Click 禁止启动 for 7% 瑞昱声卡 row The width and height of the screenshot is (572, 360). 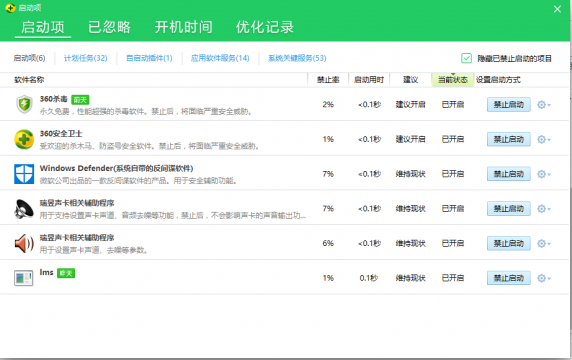509,209
